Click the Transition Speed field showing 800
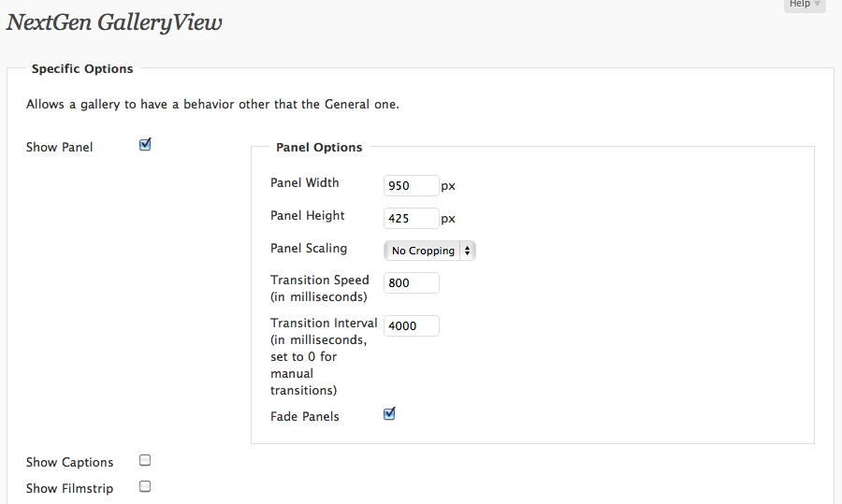 (412, 283)
